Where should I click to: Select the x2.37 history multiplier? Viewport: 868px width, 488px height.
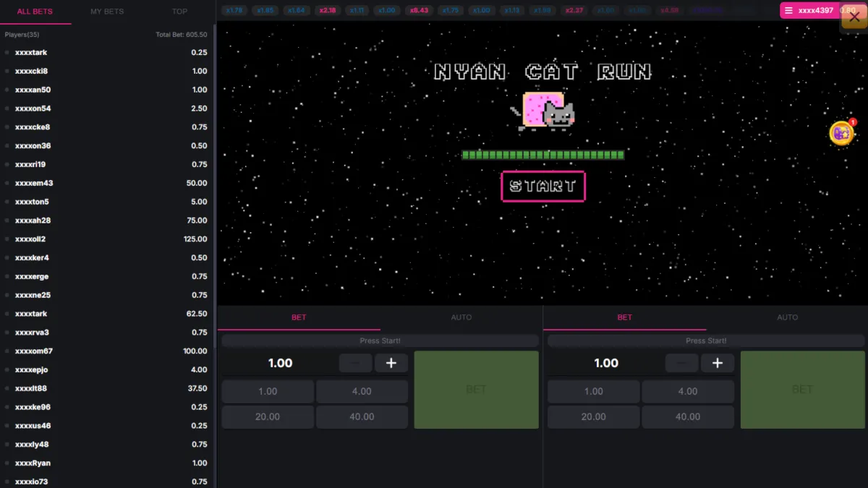[574, 11]
